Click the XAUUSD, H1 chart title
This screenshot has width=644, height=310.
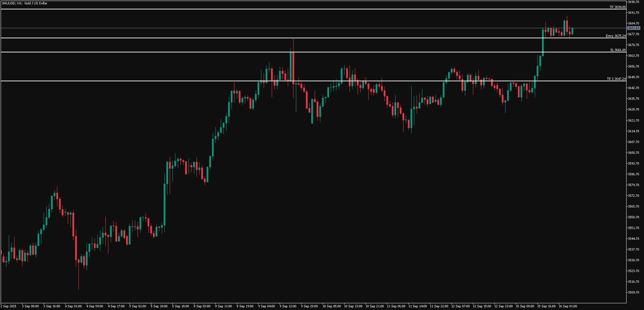coord(25,3)
